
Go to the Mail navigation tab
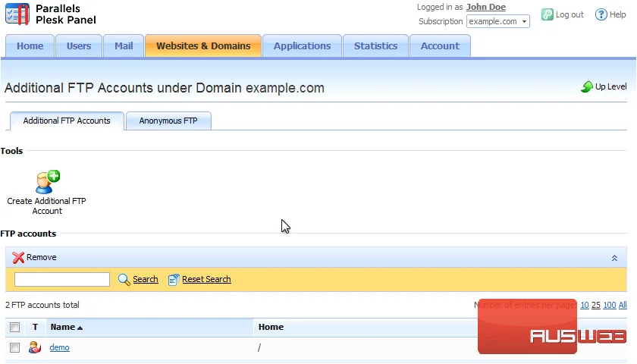(124, 46)
